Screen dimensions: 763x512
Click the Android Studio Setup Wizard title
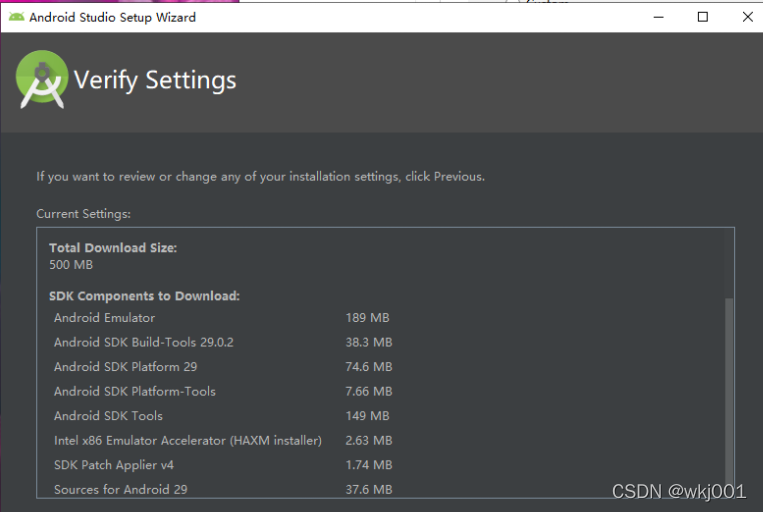pyautogui.click(x=112, y=17)
